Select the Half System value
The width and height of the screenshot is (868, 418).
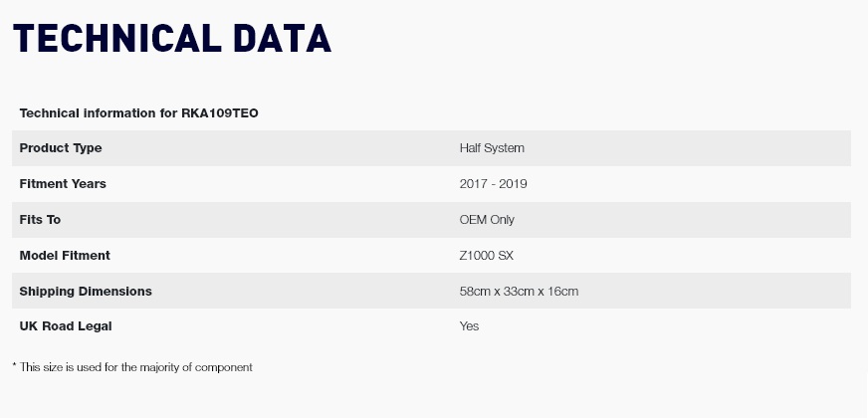click(492, 148)
